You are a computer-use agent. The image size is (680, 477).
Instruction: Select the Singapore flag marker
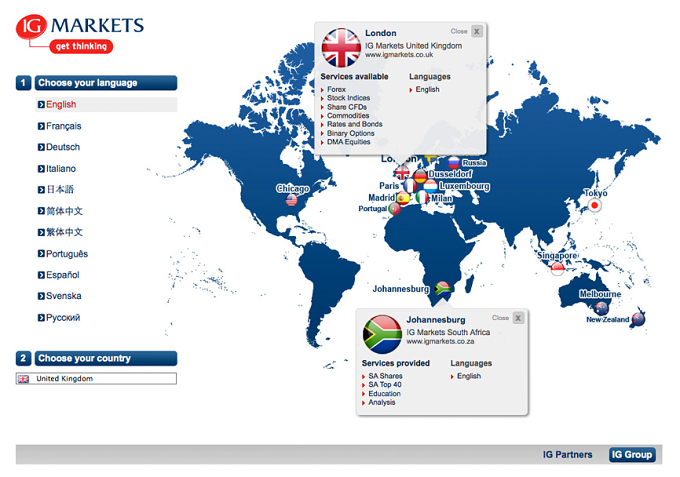point(557,269)
